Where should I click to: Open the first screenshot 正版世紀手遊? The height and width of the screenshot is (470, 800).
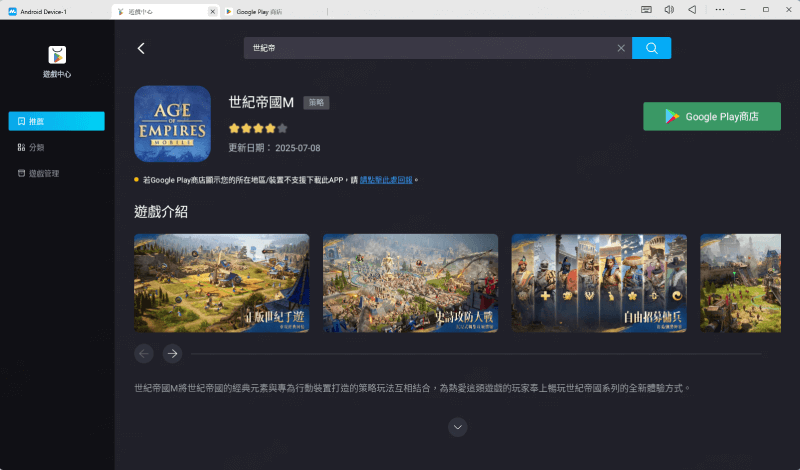[221, 283]
